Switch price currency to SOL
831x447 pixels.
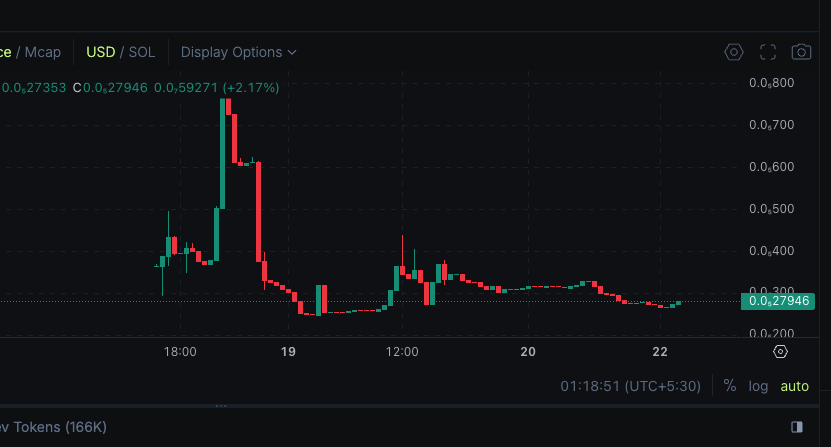tap(142, 52)
